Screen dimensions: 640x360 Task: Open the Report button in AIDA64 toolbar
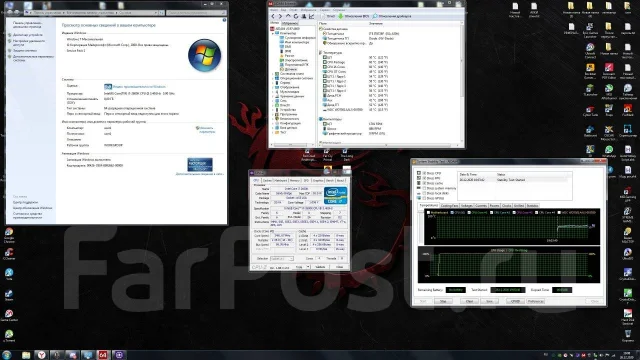(328, 16)
